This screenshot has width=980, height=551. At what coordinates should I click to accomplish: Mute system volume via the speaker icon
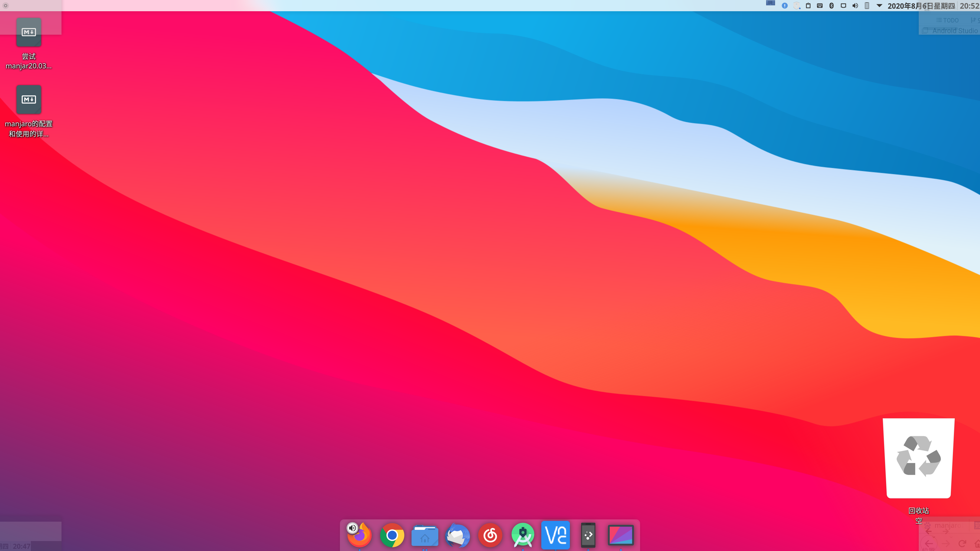click(x=855, y=5)
